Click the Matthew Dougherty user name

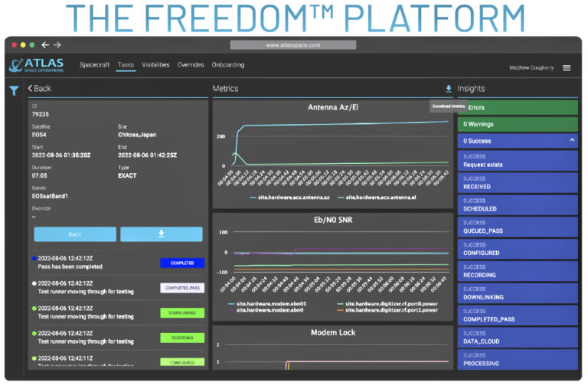coord(531,67)
